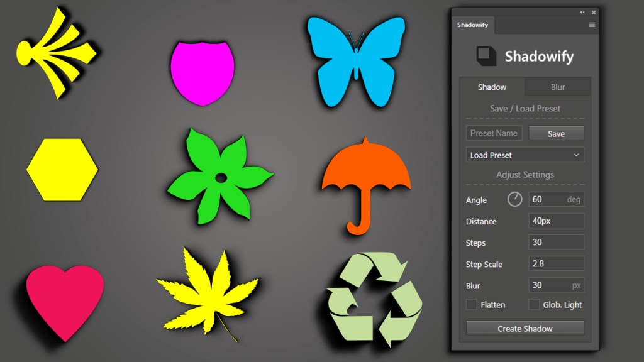Click the Angle dial control

coord(514,199)
